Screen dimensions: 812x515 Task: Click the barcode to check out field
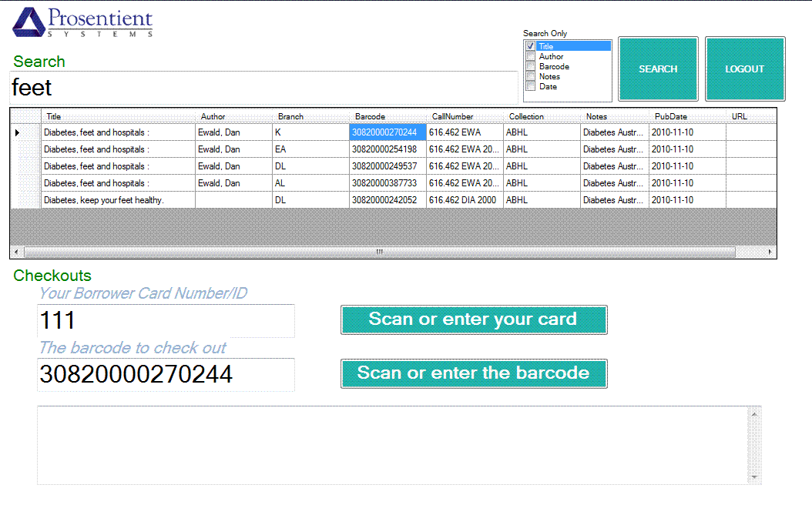coord(166,374)
